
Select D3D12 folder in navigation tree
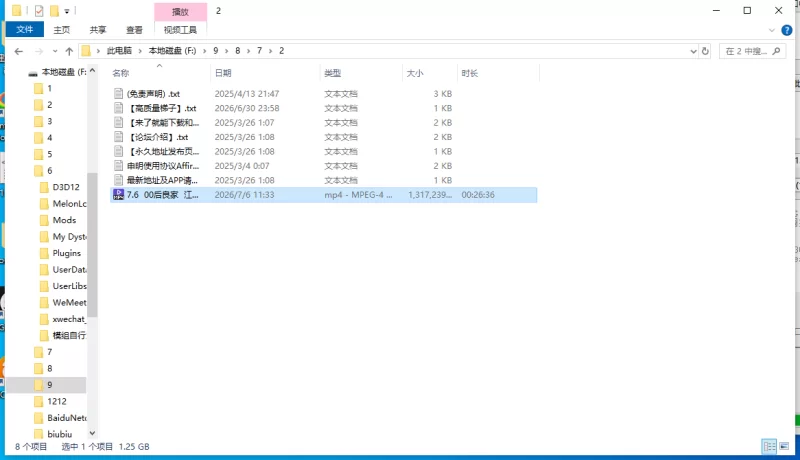[x=66, y=187]
